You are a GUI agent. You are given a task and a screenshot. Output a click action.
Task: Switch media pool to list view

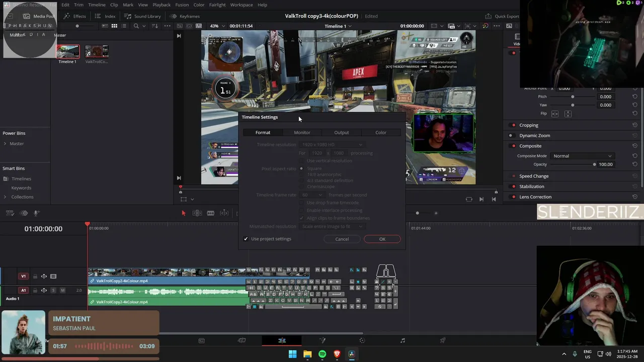(124, 26)
